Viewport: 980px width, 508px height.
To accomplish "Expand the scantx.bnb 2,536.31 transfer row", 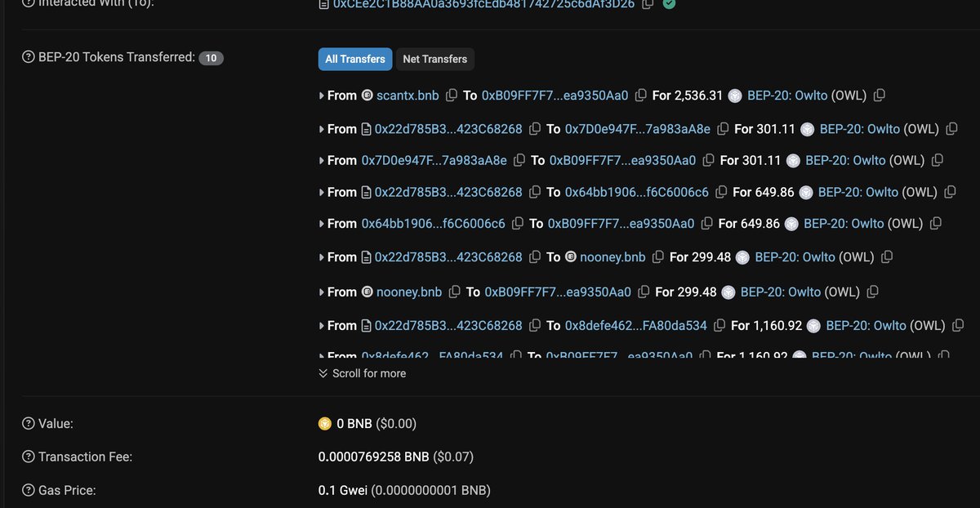I will point(322,96).
